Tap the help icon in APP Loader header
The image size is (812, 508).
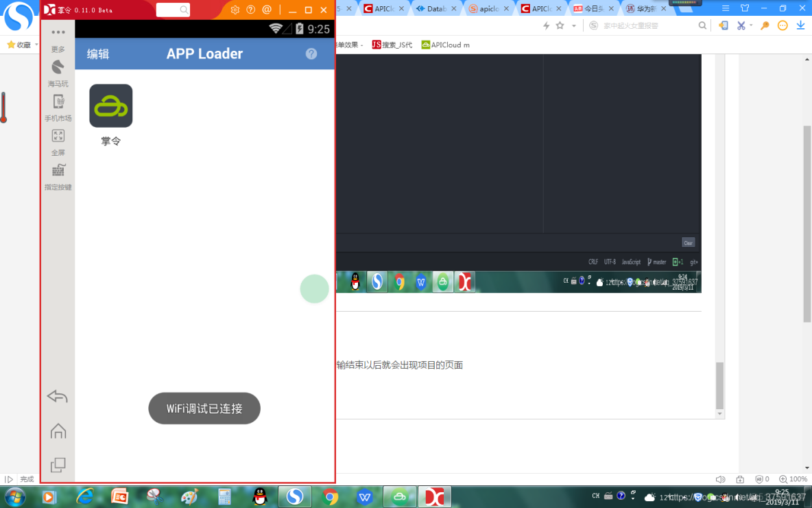(311, 54)
